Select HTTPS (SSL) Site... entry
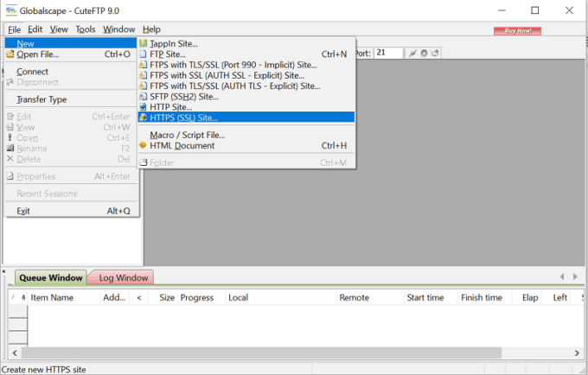The width and height of the screenshot is (588, 375). [x=246, y=118]
